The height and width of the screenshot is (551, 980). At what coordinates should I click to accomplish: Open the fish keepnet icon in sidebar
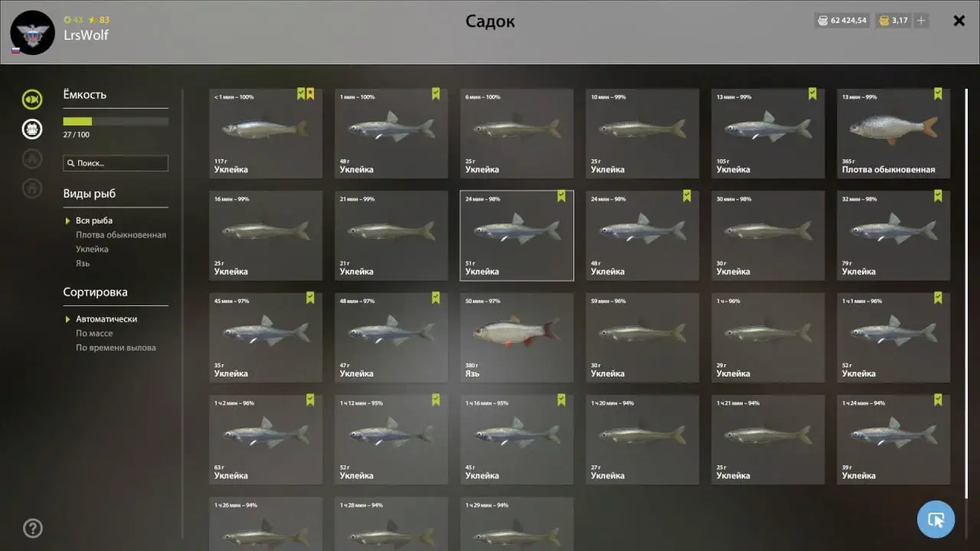[x=32, y=99]
